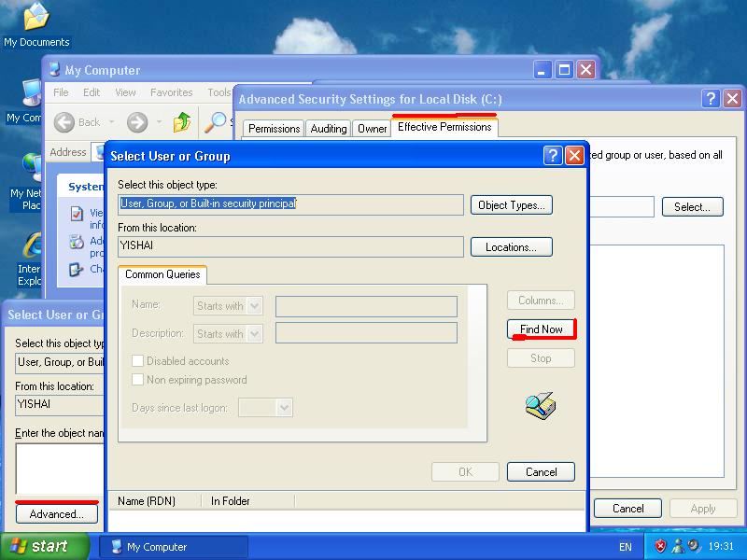Image resolution: width=747 pixels, height=560 pixels.
Task: Switch to the Owner tab
Action: (x=373, y=129)
